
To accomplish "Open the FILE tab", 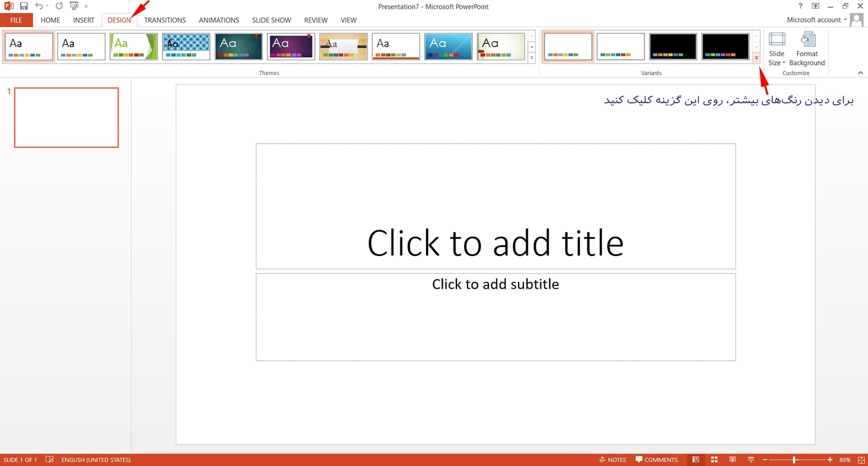I will (16, 20).
